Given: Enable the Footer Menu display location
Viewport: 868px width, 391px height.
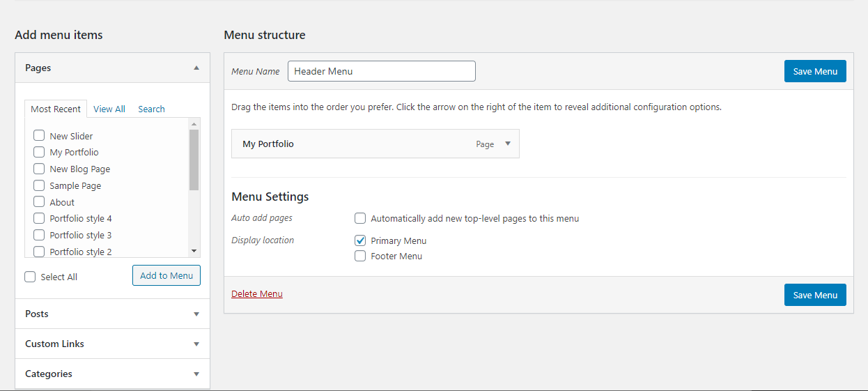Looking at the screenshot, I should [x=360, y=256].
